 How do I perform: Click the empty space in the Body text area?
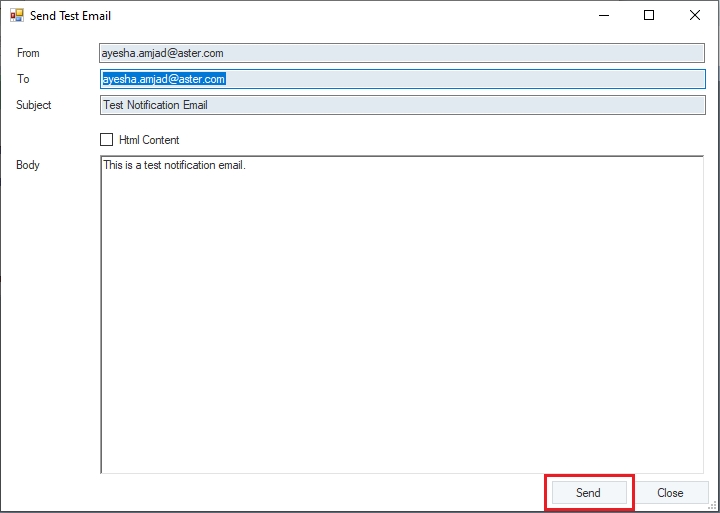400,320
